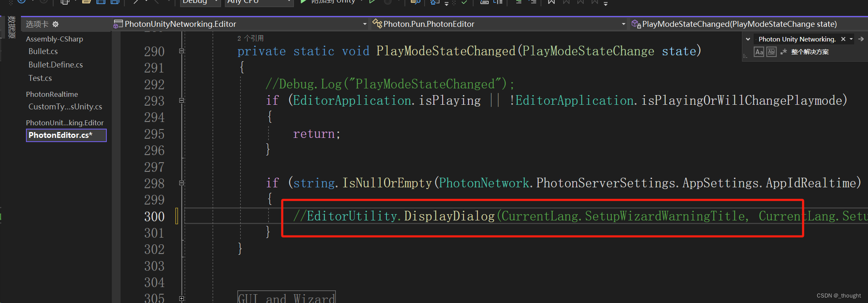Toggle regular expression search option

pyautogui.click(x=783, y=52)
